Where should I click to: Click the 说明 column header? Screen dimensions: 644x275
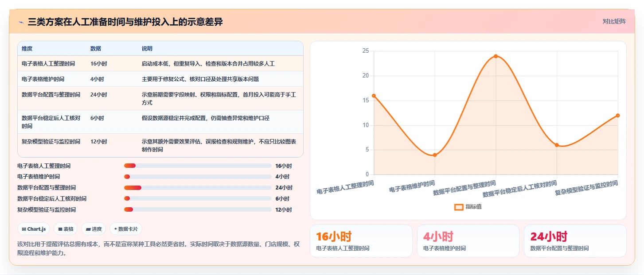pos(147,49)
